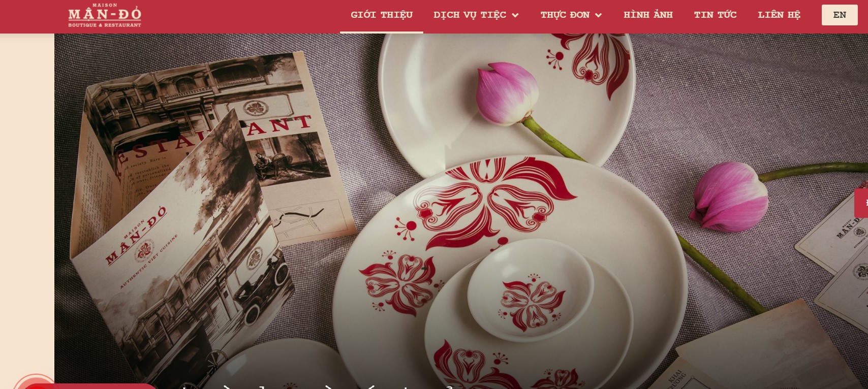Expand the Thực Đơn chevron arrow
This screenshot has height=389, width=868.
click(x=598, y=15)
